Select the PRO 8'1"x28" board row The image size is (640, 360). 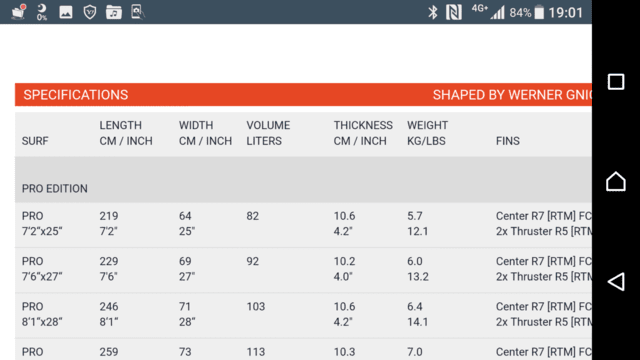(303, 315)
